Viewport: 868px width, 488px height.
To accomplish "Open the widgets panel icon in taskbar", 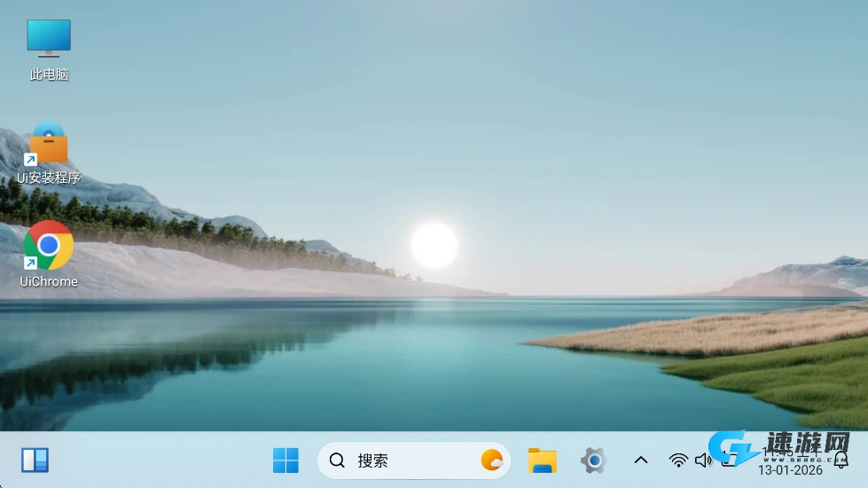I will (35, 460).
